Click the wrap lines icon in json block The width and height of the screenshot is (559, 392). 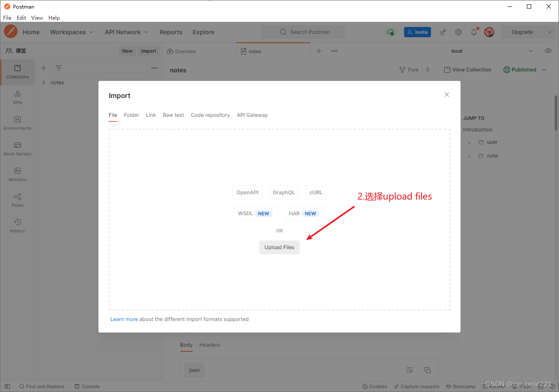point(410,370)
